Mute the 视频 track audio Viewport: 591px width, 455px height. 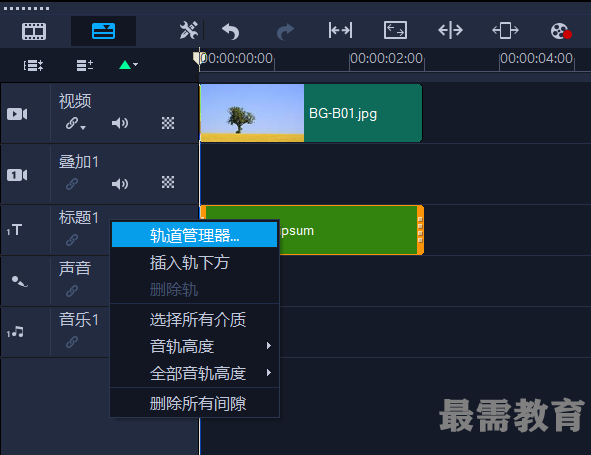click(120, 123)
